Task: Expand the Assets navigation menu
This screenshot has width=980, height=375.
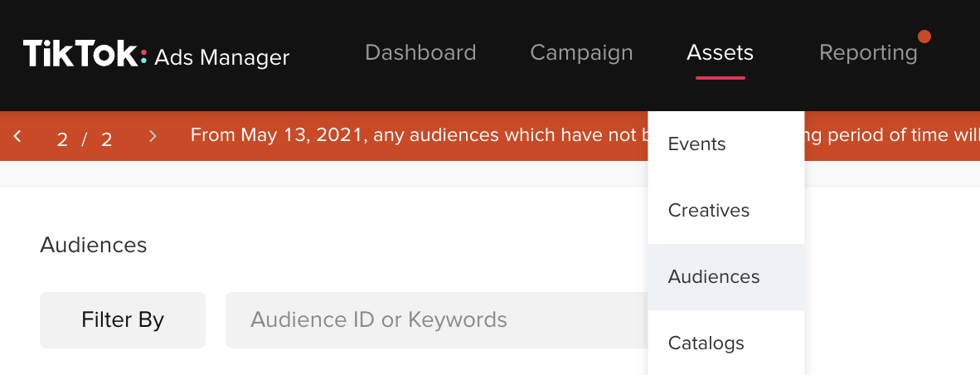Action: click(720, 52)
